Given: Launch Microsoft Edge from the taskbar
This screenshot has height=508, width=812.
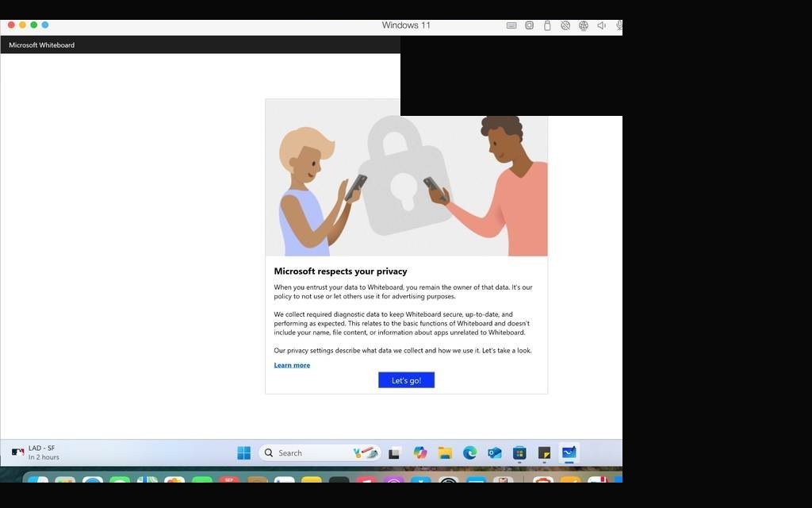Looking at the screenshot, I should (469, 452).
